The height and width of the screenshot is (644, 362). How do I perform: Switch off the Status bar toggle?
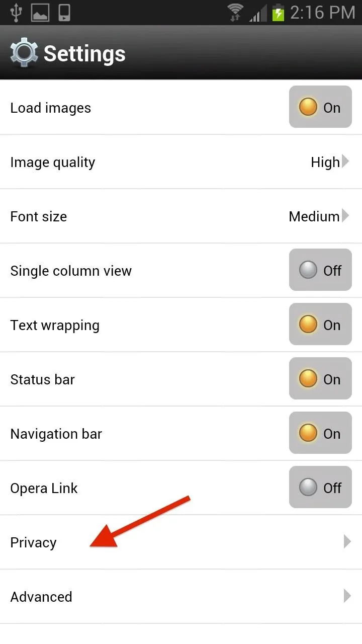coord(320,378)
